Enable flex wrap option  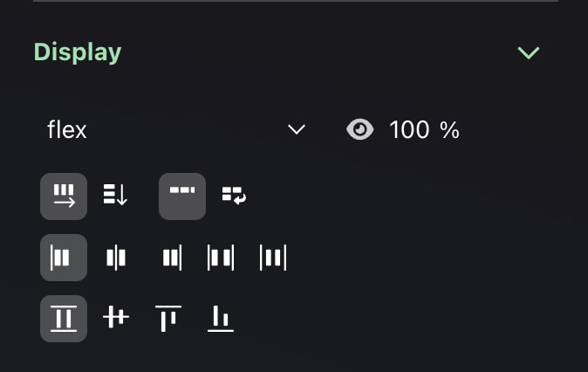pyautogui.click(x=234, y=196)
